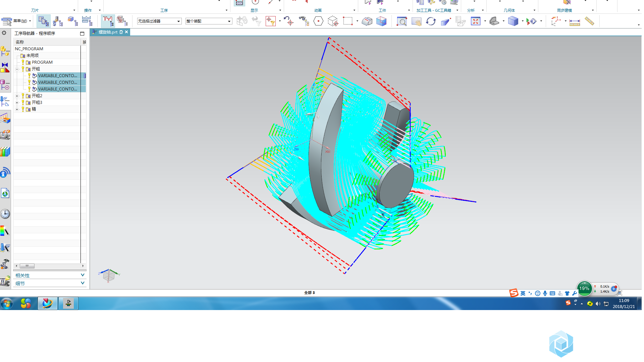Open the Part Navigator sidebar tab
644x362 pixels.
click(5, 85)
